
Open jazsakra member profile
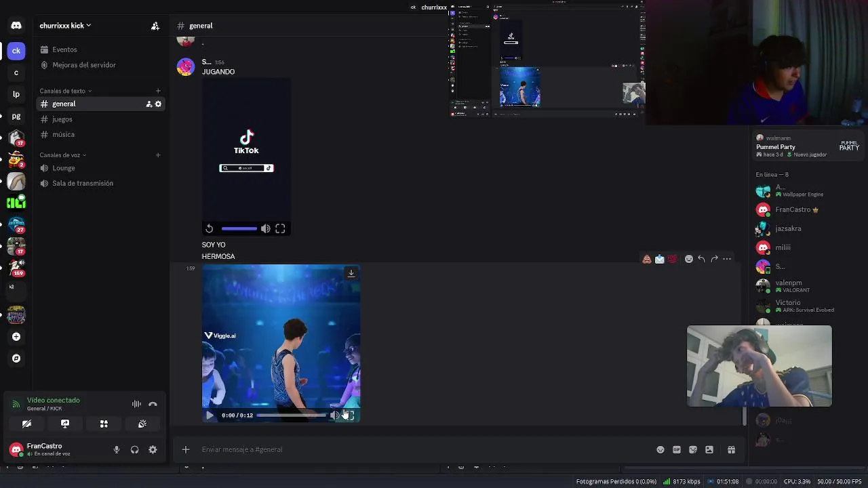[806, 229]
